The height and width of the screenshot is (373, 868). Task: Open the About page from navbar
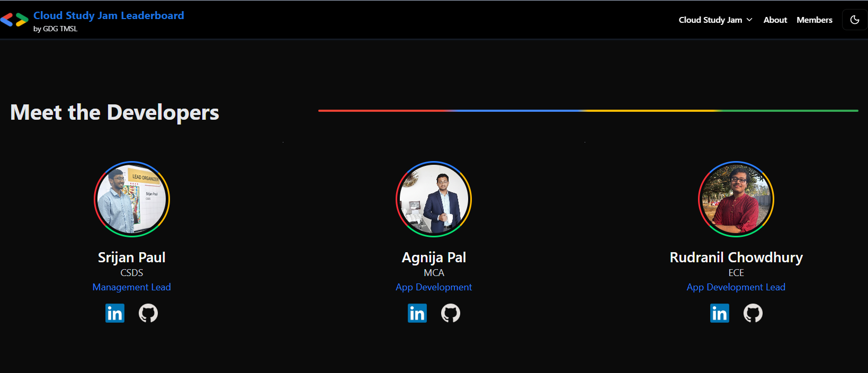tap(775, 20)
